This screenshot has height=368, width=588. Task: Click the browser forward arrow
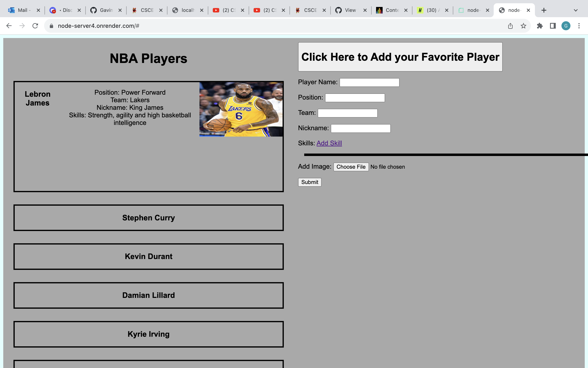[22, 26]
